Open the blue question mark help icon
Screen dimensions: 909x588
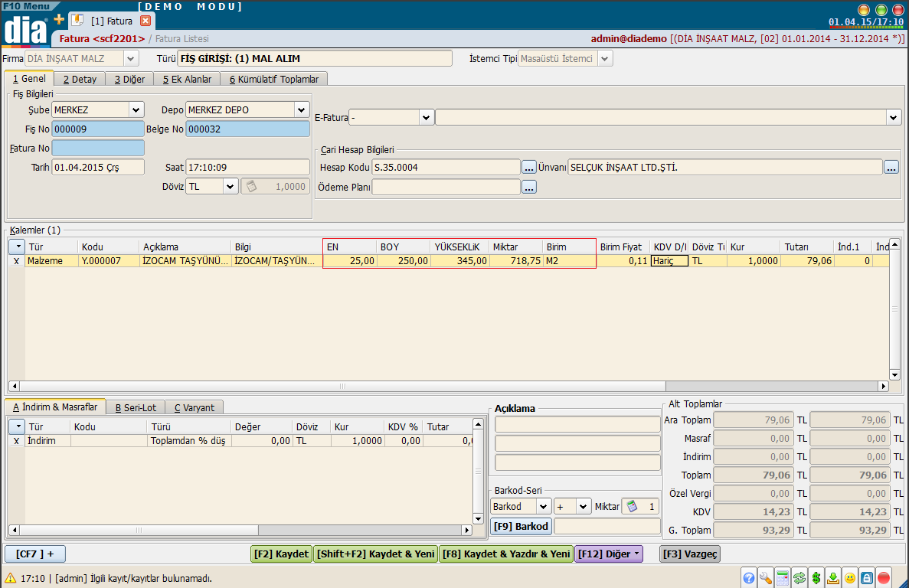point(748,577)
